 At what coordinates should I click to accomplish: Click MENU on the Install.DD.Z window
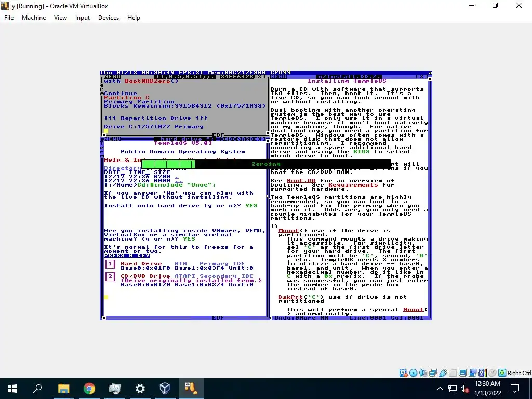(278, 77)
